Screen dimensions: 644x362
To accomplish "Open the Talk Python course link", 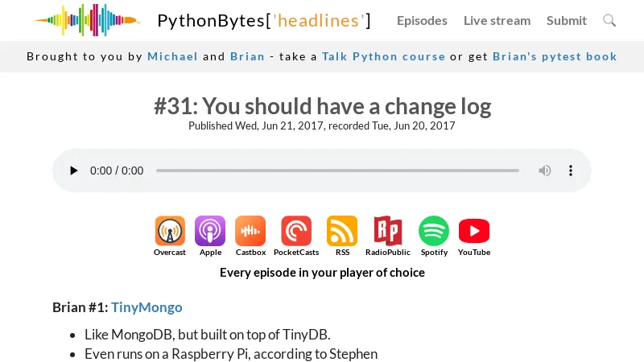I will (x=383, y=56).
